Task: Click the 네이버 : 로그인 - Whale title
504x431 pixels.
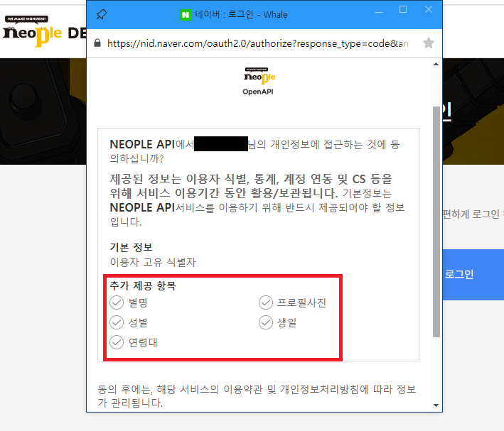Action: pos(241,15)
